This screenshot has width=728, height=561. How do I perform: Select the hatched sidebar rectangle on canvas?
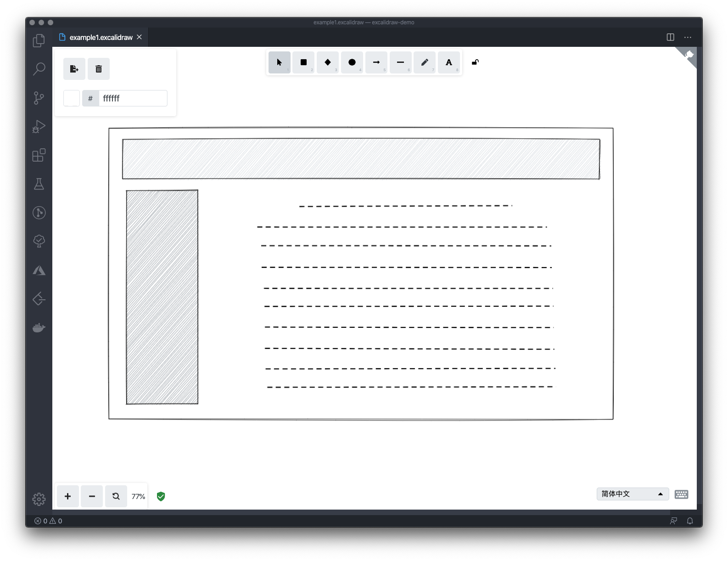tap(162, 297)
